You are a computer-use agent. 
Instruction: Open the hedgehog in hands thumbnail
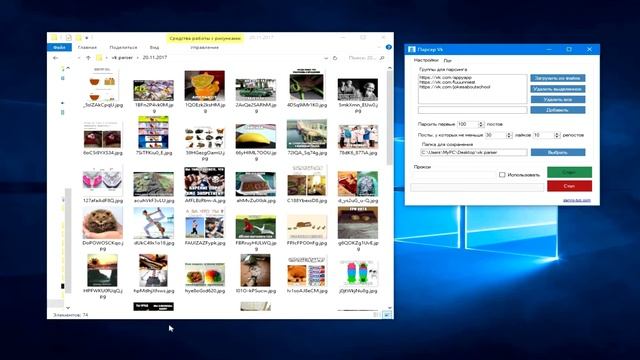102,223
